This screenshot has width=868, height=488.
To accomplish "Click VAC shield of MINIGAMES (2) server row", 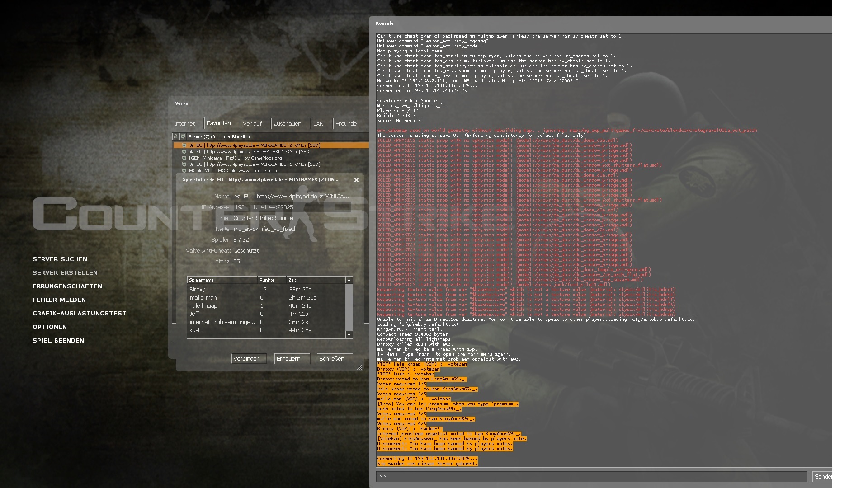I will tap(184, 145).
